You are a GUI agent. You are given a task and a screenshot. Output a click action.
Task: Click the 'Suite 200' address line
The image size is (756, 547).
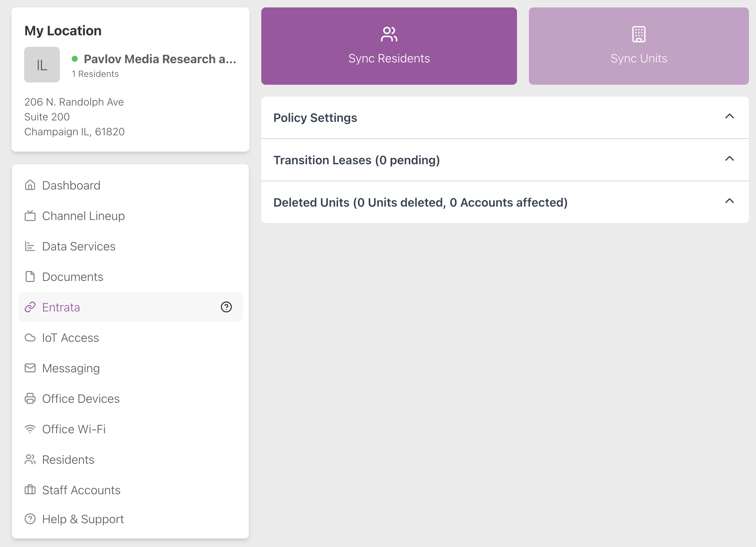tap(47, 117)
